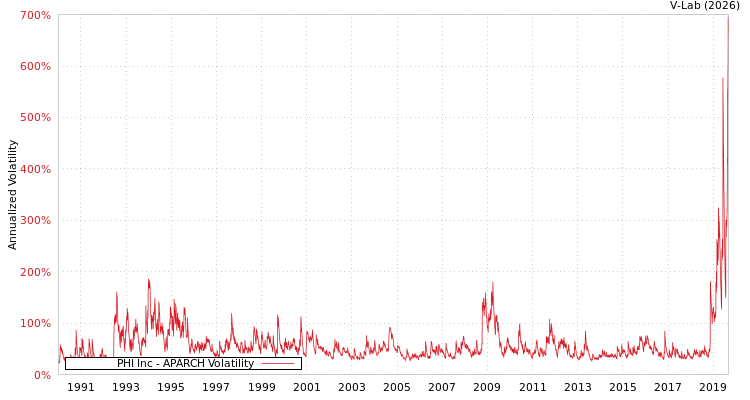Viewport: 750px width, 400px height.
Task: Click the 1995 x-axis year label
Action: point(171,387)
